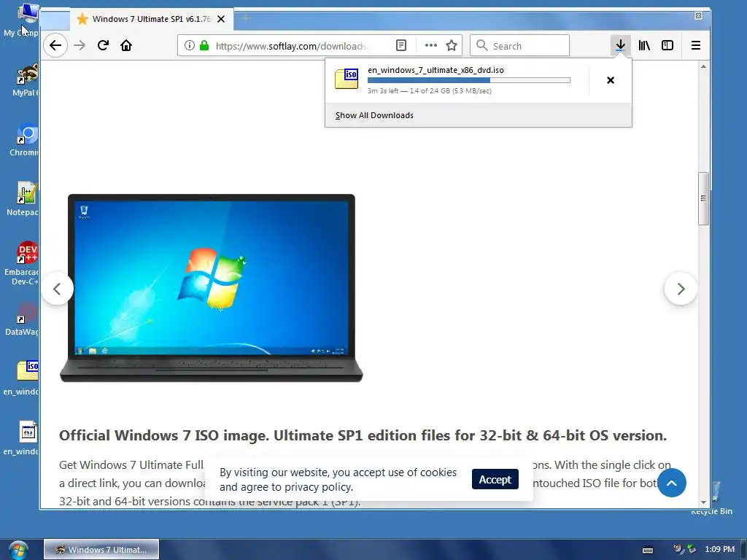
Task: Select the en_windows_7_ultimate_x86_dvd.iso download entry
Action: tap(457, 80)
